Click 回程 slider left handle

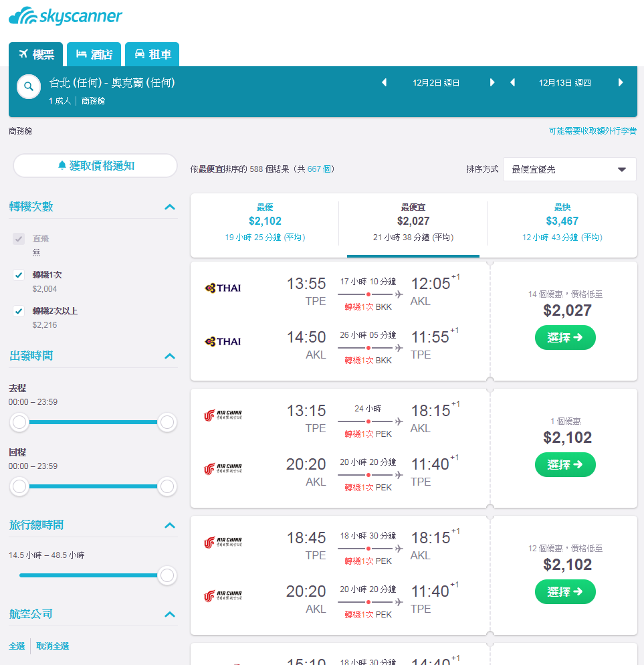click(x=19, y=486)
